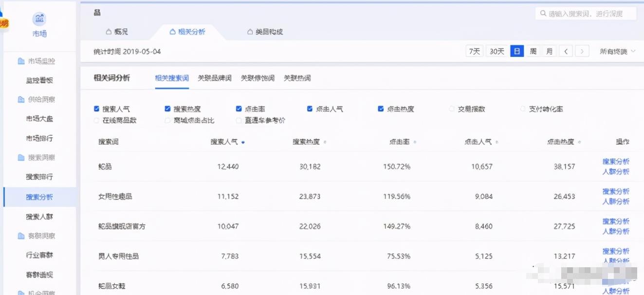Switch to 关联热词 sub-tab
Screen dimensions: 644x295
click(297, 78)
